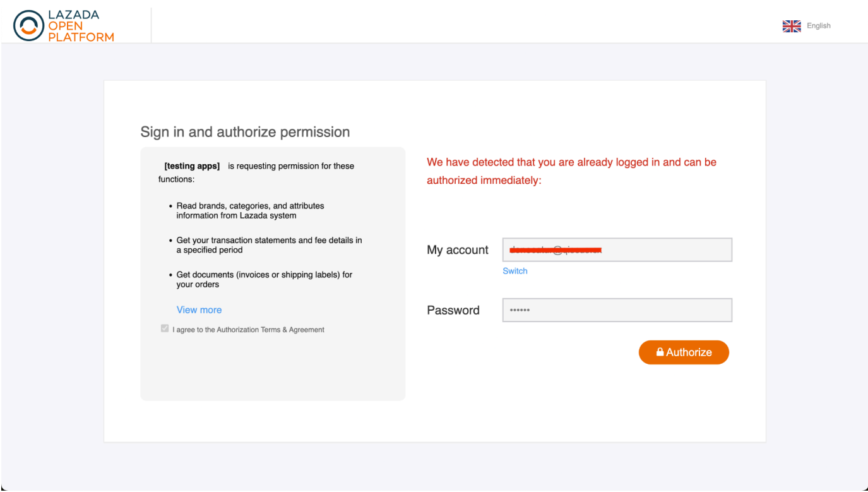868x492 pixels.
Task: Click the Switch account link
Action: tap(514, 271)
